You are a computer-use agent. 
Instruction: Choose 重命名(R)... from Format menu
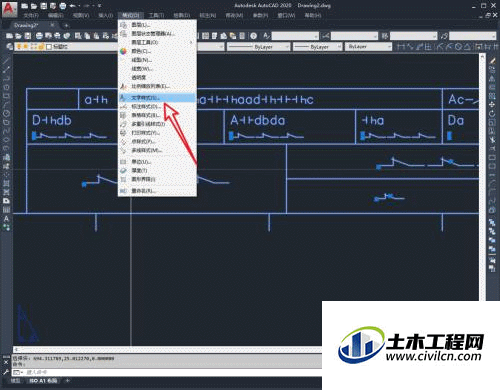point(157,191)
